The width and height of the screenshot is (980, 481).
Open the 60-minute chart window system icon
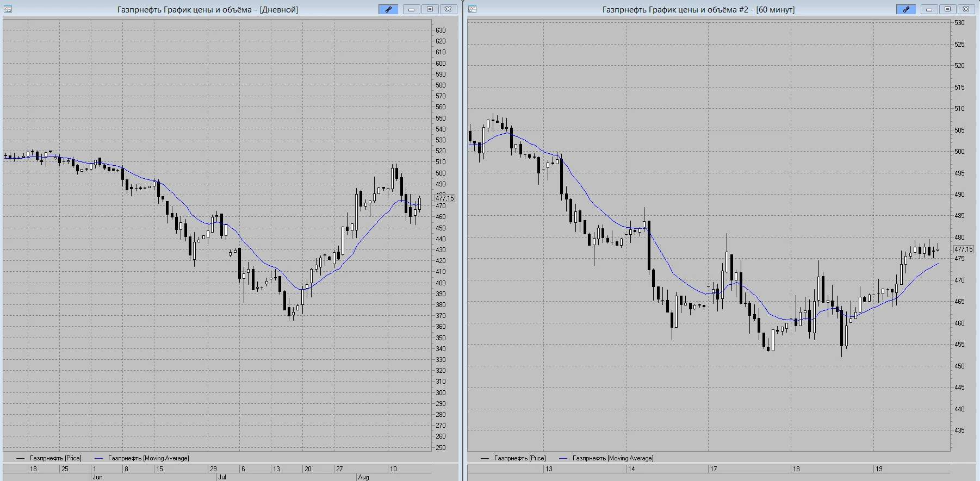tap(472, 9)
